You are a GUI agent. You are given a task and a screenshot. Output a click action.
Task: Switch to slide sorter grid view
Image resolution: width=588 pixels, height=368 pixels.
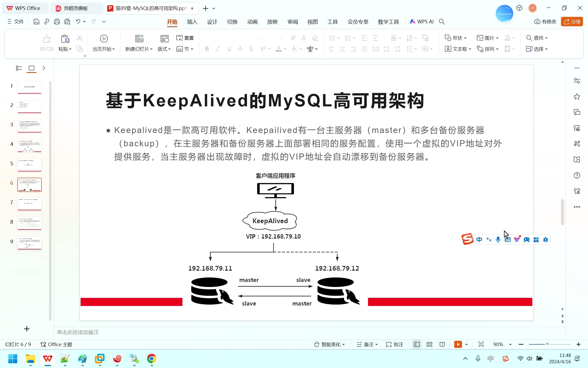point(429,344)
